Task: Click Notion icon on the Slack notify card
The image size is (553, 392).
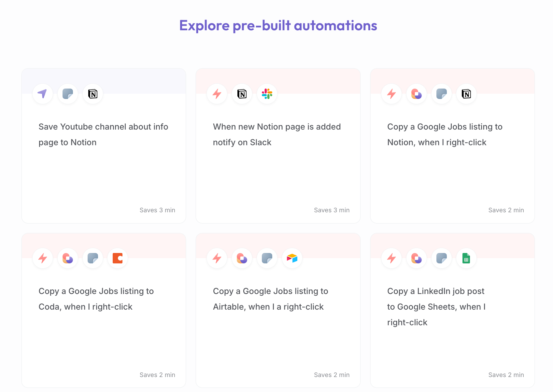Action: point(242,94)
